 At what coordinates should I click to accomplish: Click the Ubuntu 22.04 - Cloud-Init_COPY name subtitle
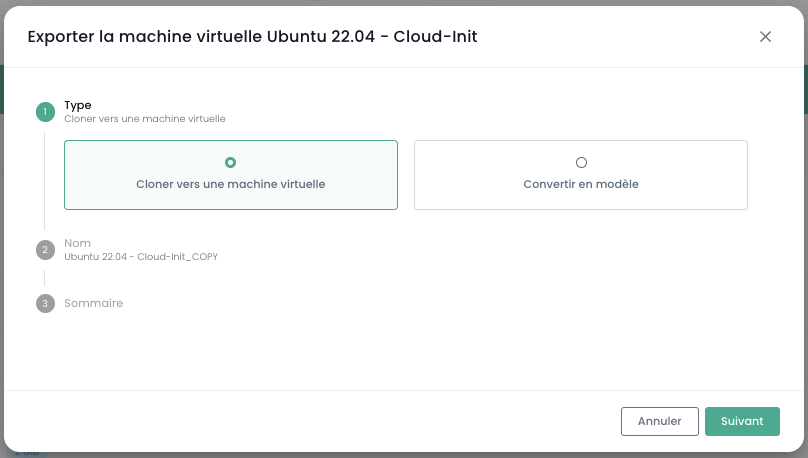(141, 257)
